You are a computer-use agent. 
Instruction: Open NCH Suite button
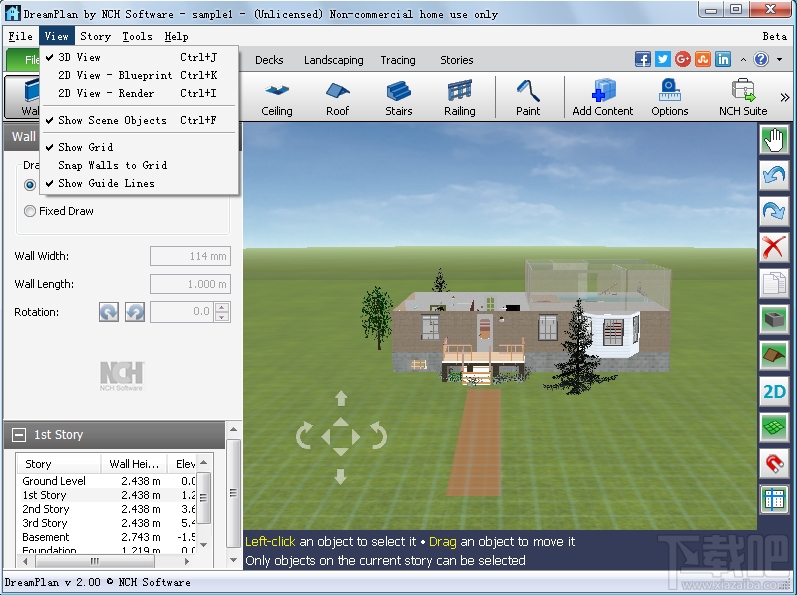(743, 98)
